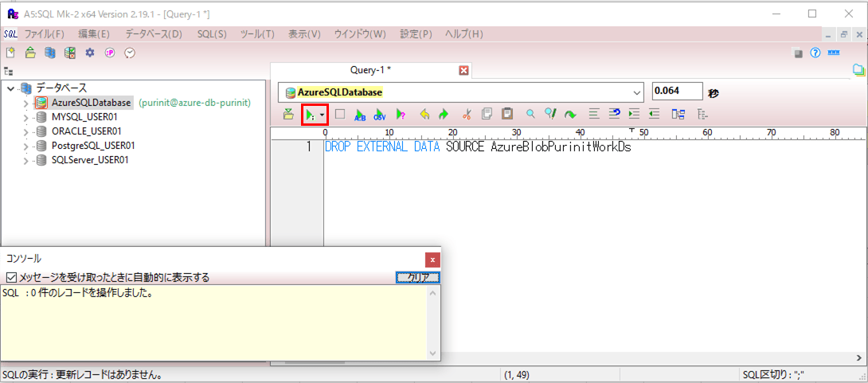
Task: Run the A:B result comparison icon
Action: coord(360,115)
